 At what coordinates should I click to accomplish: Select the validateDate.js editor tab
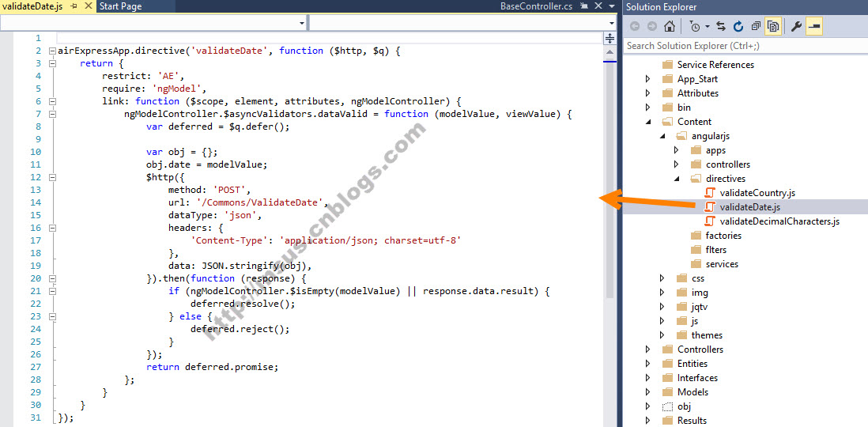click(x=32, y=6)
